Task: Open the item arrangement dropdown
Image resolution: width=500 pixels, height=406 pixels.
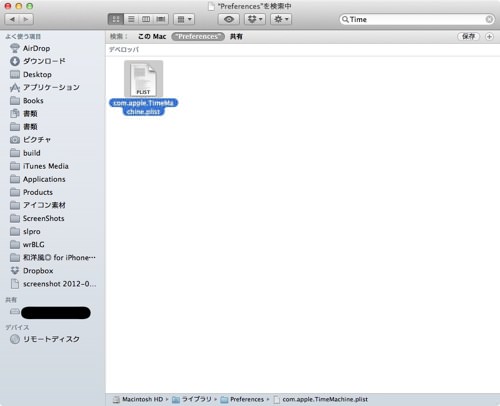Action: [x=184, y=19]
